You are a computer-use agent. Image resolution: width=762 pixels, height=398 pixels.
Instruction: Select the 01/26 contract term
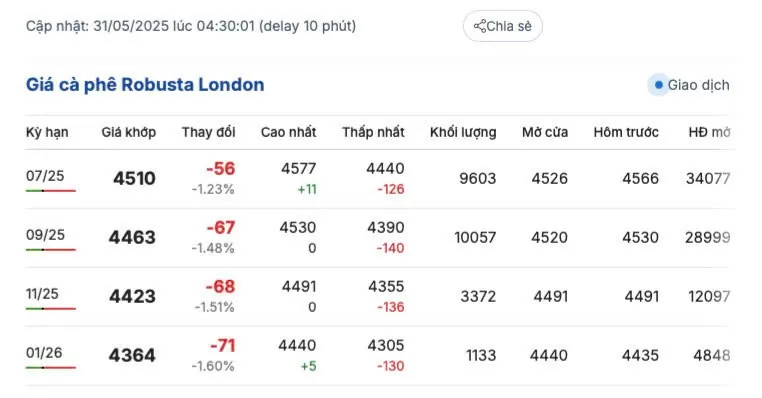coord(44,353)
